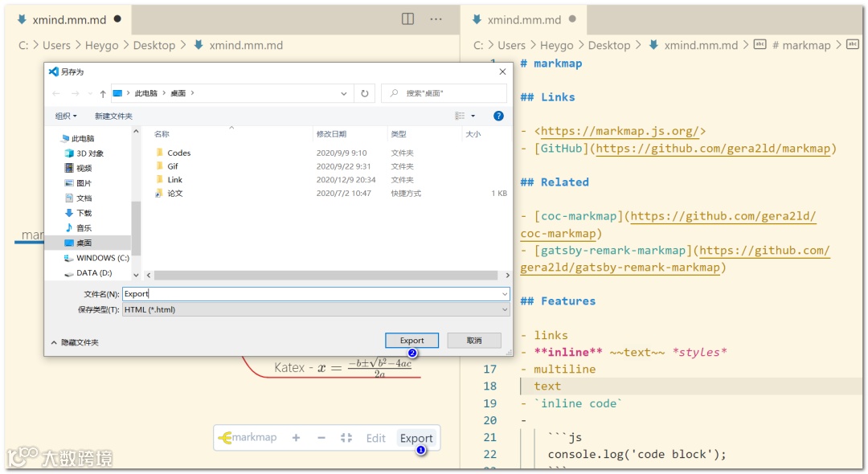Click the 搜索"桌面" search box

pyautogui.click(x=444, y=93)
